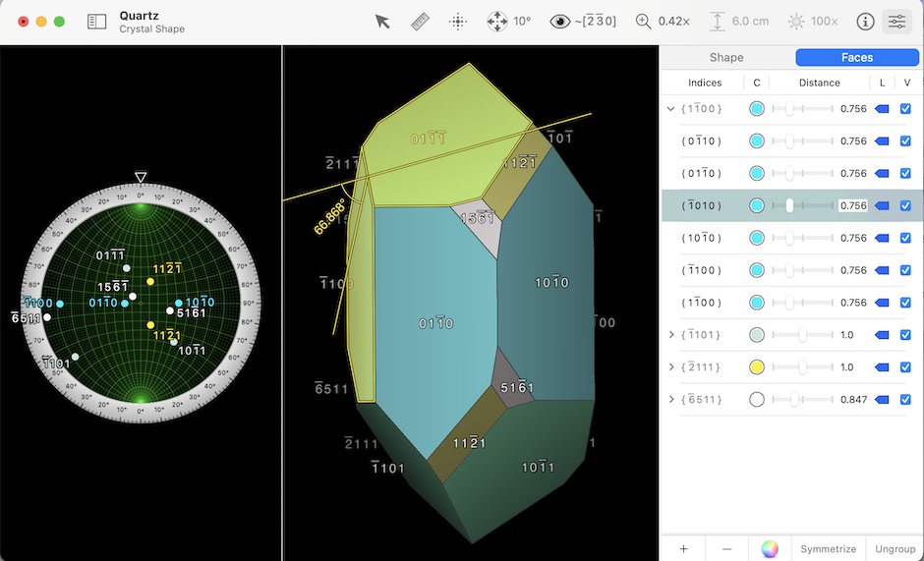
Task: Toggle the sidebar layout icon
Action: [x=96, y=21]
